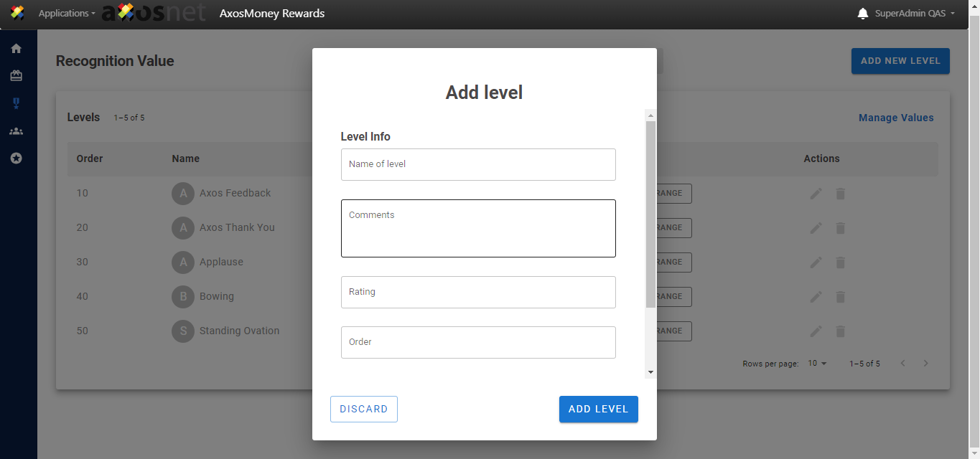Delete the Standing Ovation level via trash icon
This screenshot has height=459, width=980.
click(x=840, y=331)
